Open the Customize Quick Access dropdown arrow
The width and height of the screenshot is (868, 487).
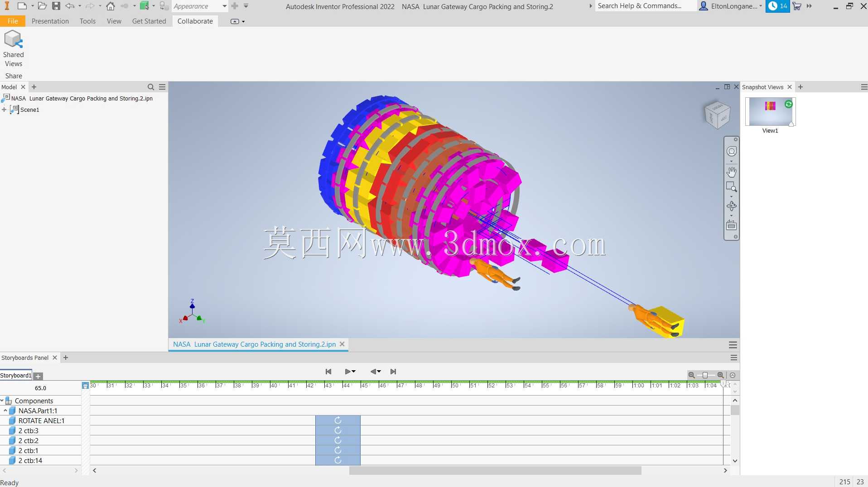pos(246,6)
